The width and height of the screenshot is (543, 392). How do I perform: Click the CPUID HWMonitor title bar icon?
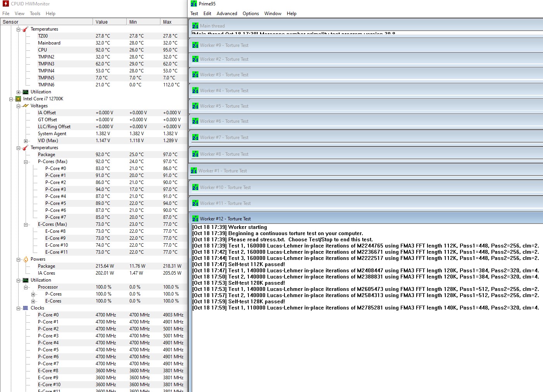click(5, 4)
